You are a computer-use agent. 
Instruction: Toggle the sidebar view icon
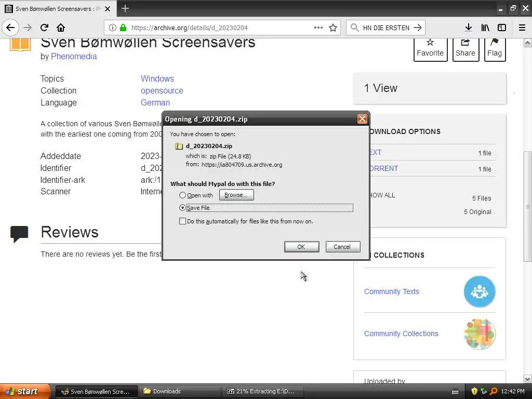pos(502,28)
